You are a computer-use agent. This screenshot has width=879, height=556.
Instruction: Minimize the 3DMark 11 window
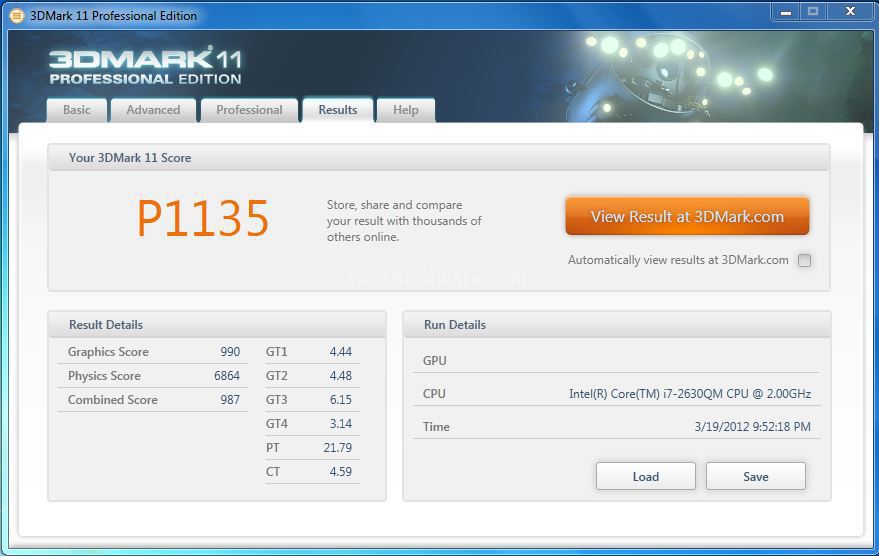coord(785,12)
